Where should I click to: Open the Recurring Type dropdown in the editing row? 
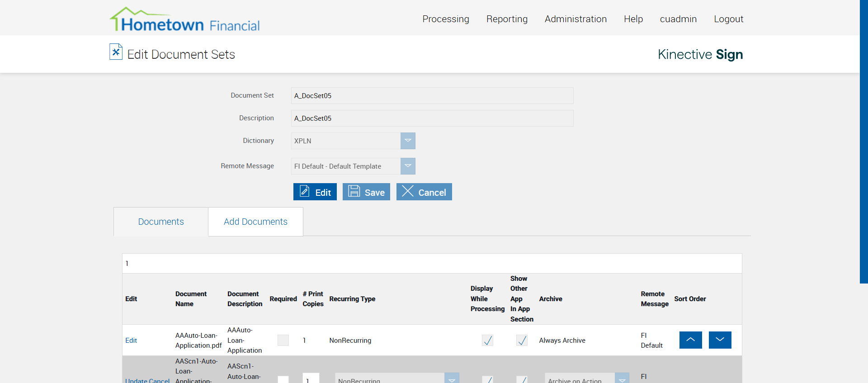(x=452, y=379)
